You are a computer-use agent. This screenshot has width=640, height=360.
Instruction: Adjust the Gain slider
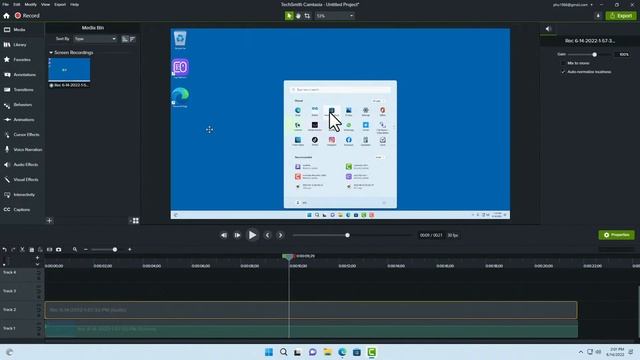click(x=594, y=54)
